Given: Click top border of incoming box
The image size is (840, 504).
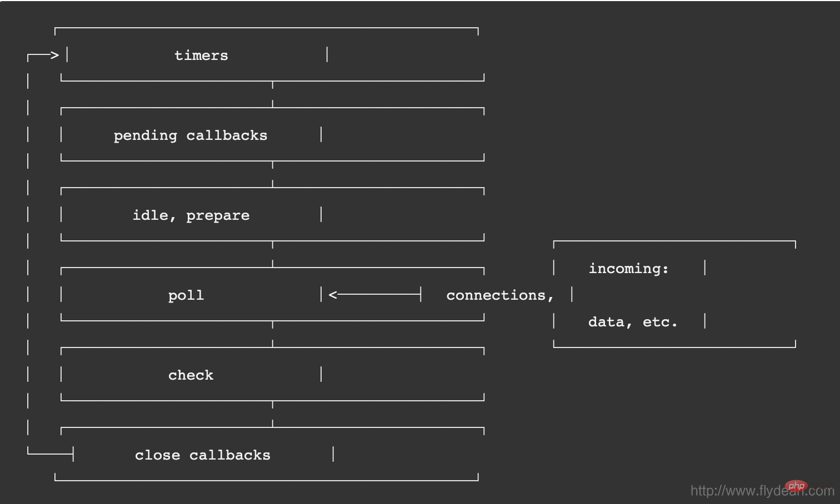Looking at the screenshot, I should (674, 241).
